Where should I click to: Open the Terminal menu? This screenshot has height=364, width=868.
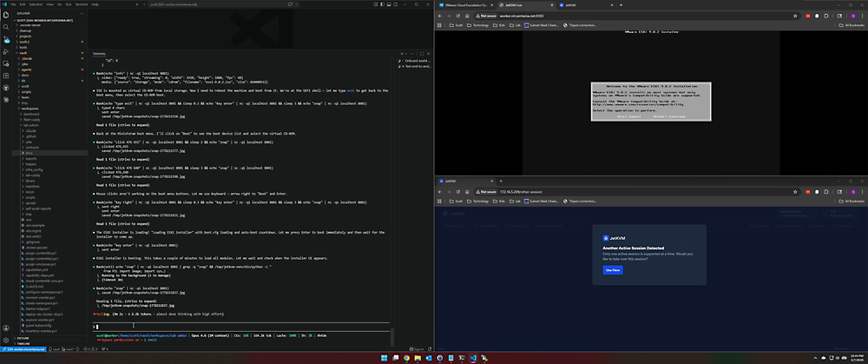(x=82, y=3)
